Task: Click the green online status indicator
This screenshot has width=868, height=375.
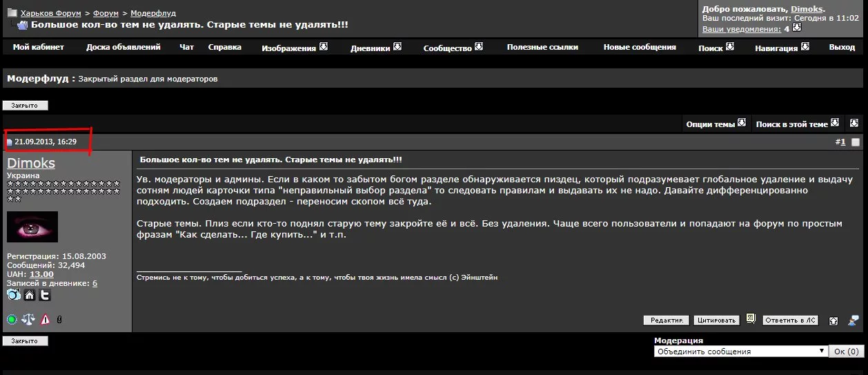Action: coord(12,320)
